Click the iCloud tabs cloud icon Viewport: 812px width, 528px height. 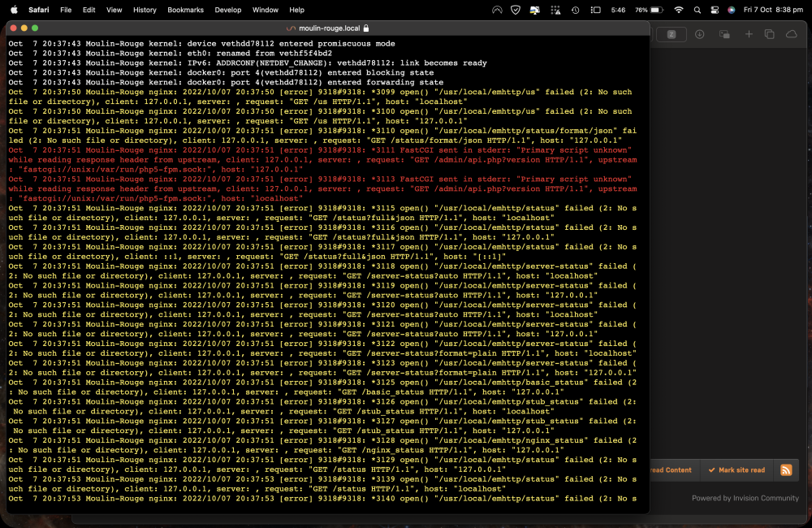[x=791, y=34]
